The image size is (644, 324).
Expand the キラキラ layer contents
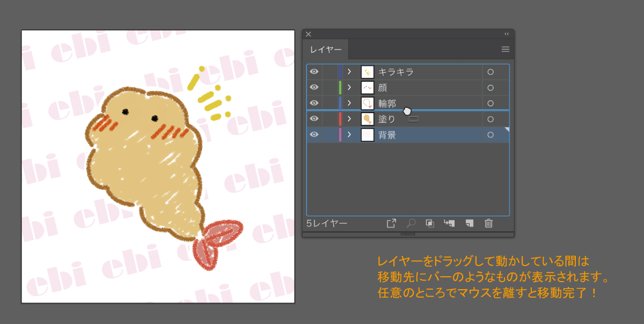coord(349,72)
